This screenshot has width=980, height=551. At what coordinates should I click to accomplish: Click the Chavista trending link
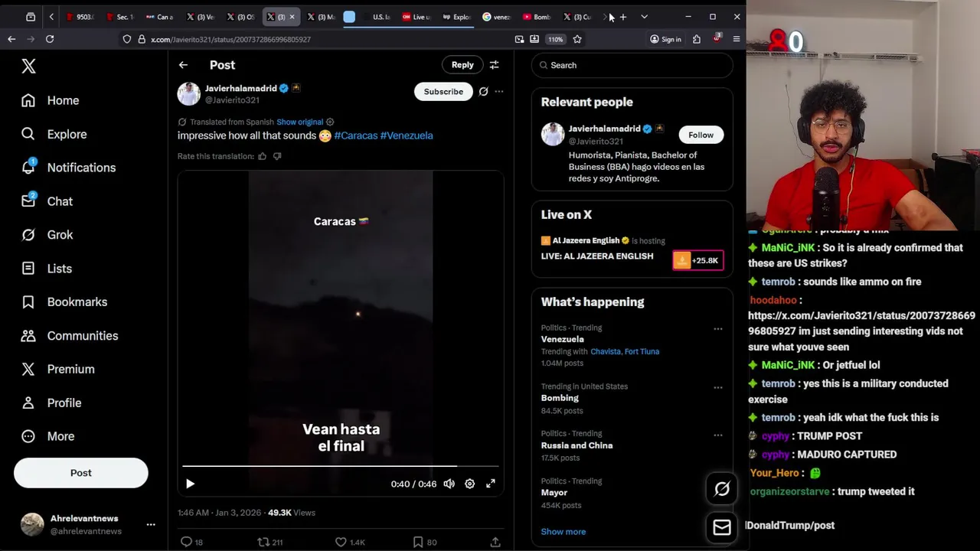(x=605, y=351)
